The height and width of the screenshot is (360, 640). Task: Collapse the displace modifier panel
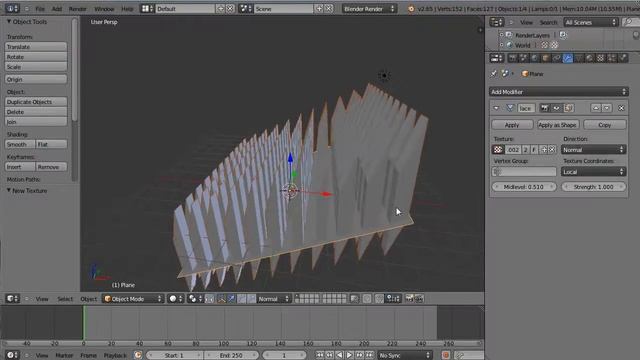pyautogui.click(x=496, y=108)
